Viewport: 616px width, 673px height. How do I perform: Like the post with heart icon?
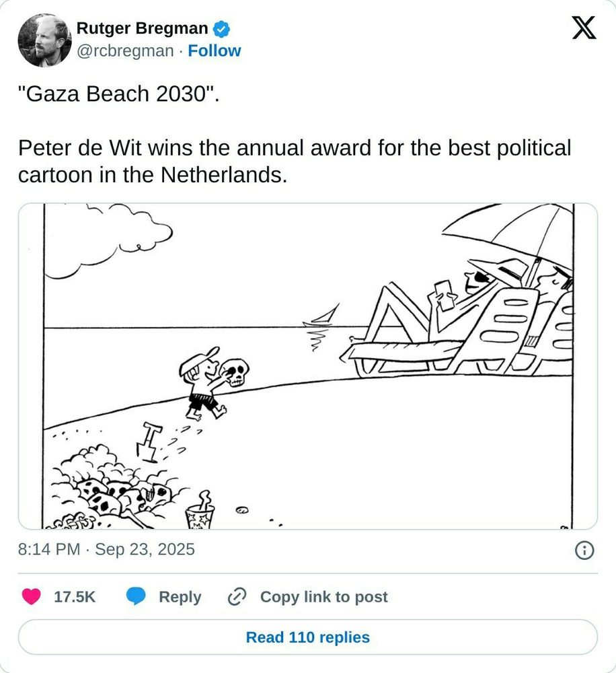[x=32, y=596]
